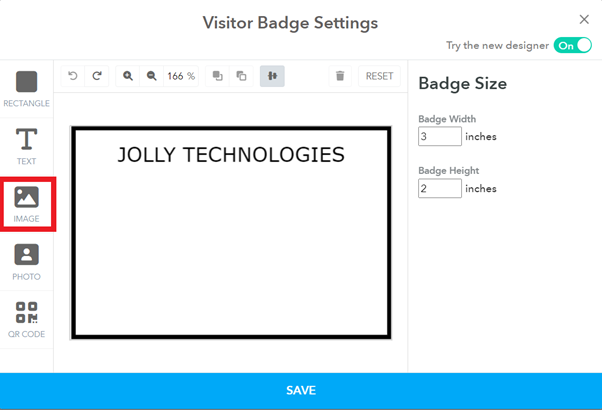Click the RESET button
602x410 pixels.
tap(379, 76)
